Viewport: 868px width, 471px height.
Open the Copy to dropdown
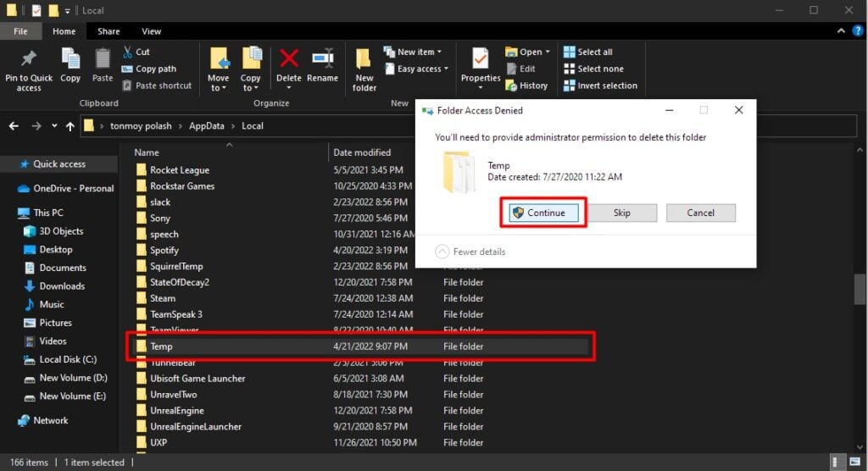pyautogui.click(x=251, y=69)
